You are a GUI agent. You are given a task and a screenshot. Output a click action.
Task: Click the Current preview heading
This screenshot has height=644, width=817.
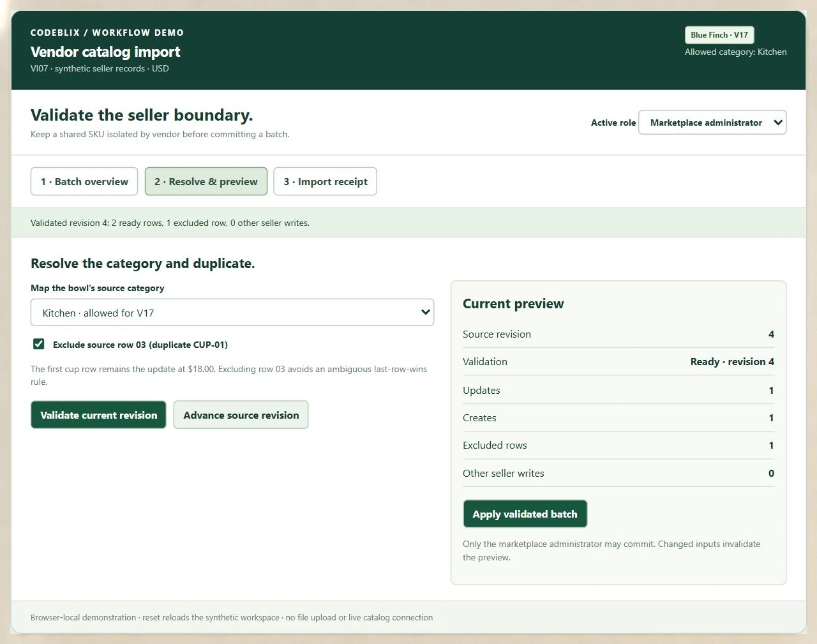coord(513,304)
